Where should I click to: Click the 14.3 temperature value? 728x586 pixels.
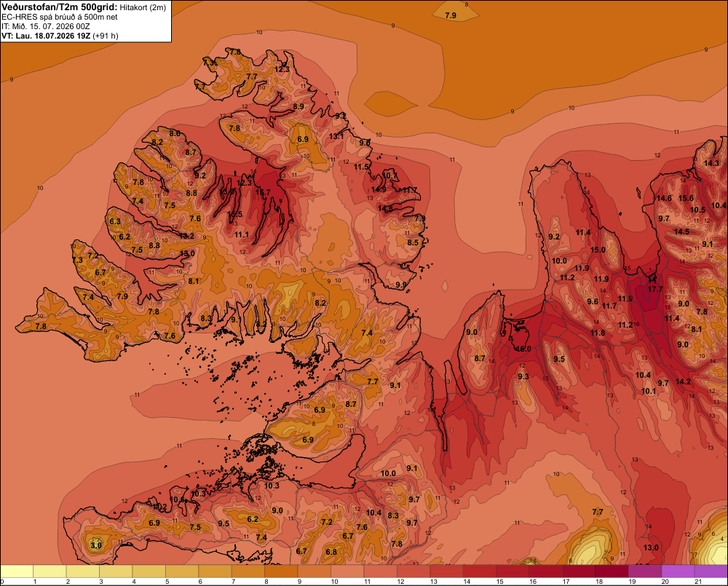(711, 164)
